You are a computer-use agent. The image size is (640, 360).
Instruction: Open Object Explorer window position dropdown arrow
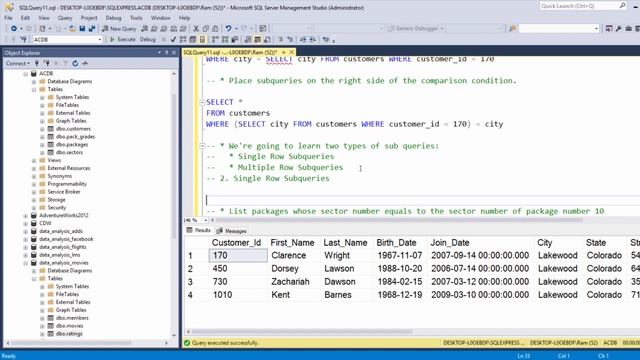(159, 53)
